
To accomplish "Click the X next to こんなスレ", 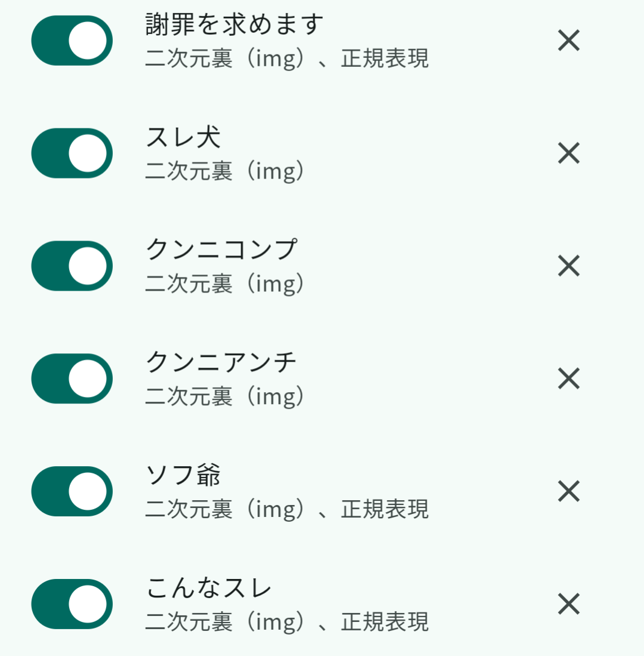I will pos(568,604).
